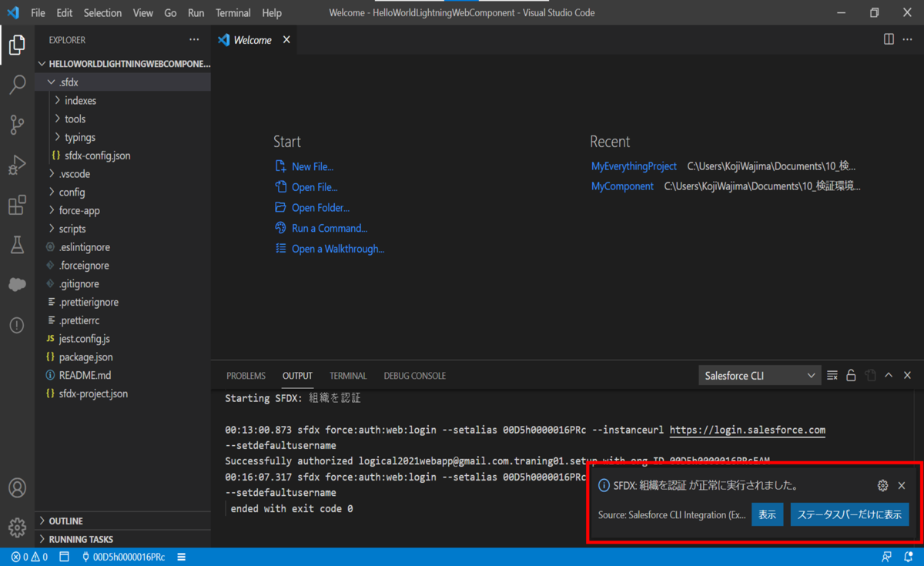The height and width of the screenshot is (566, 924).
Task: Click the status bar list icon
Action: [x=182, y=557]
